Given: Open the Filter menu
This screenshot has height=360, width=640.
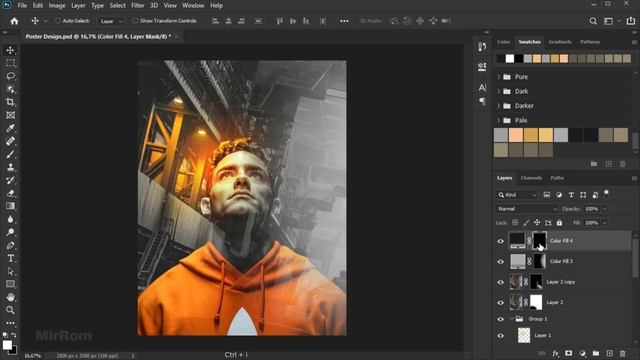Looking at the screenshot, I should [138, 6].
